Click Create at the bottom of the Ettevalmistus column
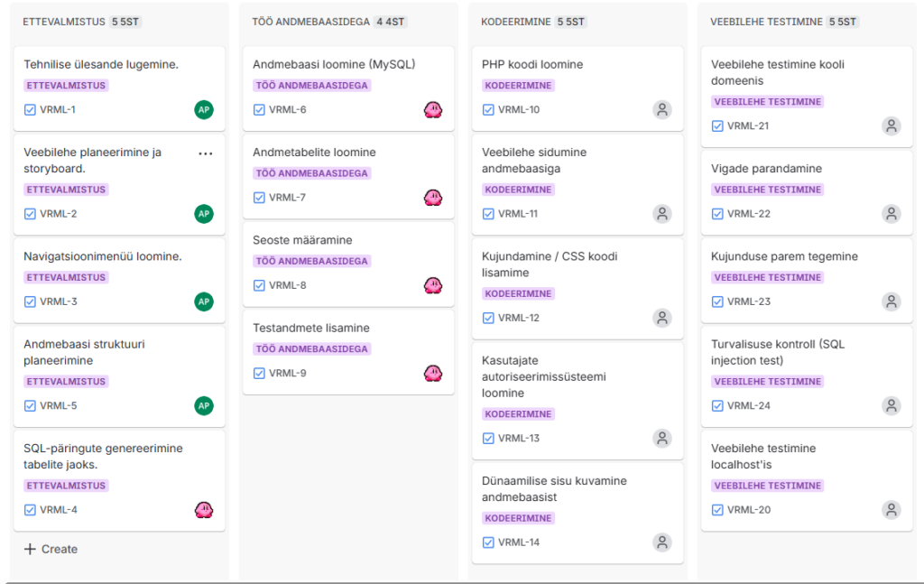Viewport: 924px width, 584px height. 51,549
